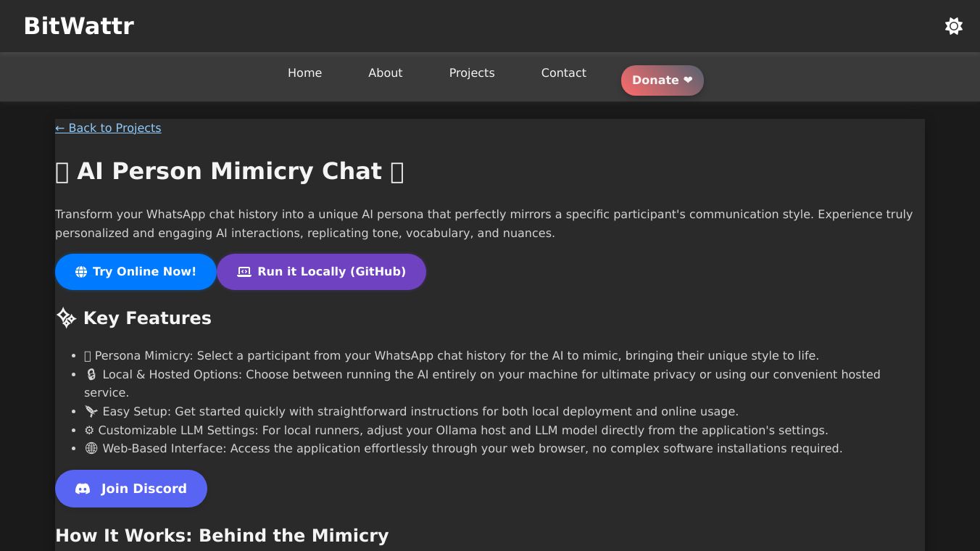The image size is (980, 551).
Task: Click the Join Discord button label
Action: tap(144, 489)
